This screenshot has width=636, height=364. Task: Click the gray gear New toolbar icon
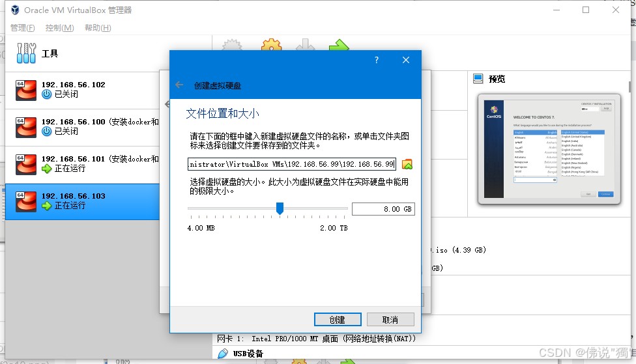pos(233,44)
